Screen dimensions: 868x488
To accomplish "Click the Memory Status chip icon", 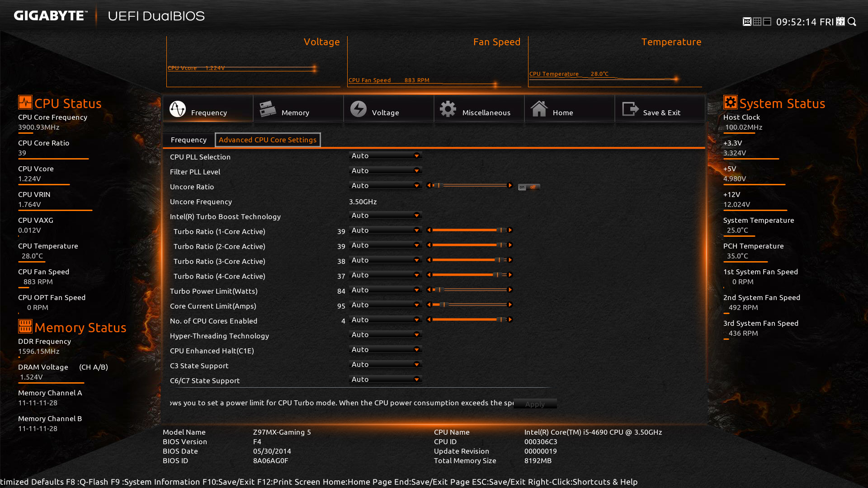I will (25, 326).
